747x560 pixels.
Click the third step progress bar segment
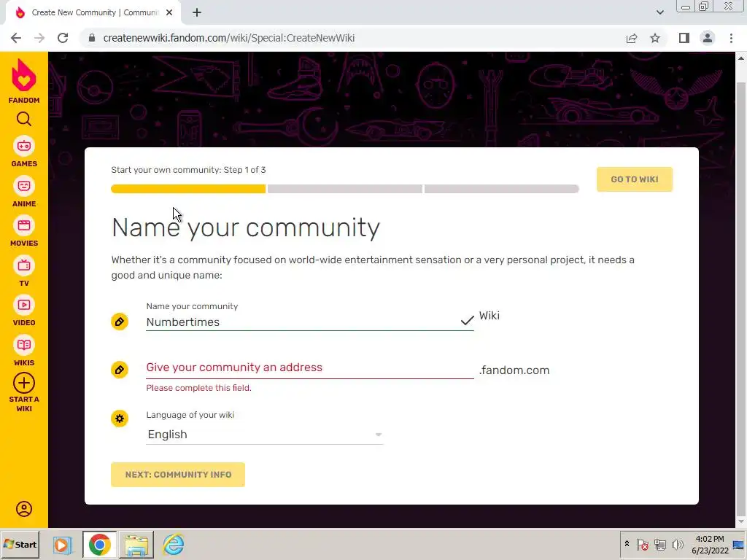click(x=502, y=189)
